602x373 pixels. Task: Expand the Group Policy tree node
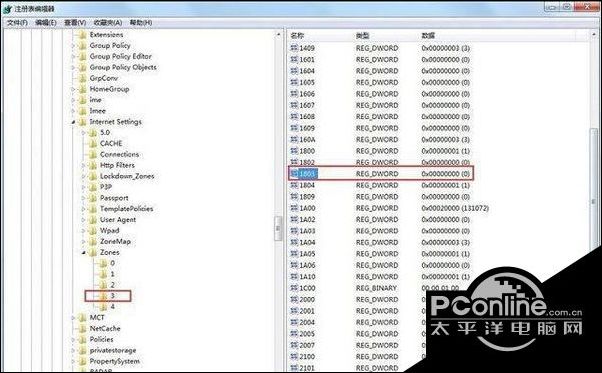[73, 46]
